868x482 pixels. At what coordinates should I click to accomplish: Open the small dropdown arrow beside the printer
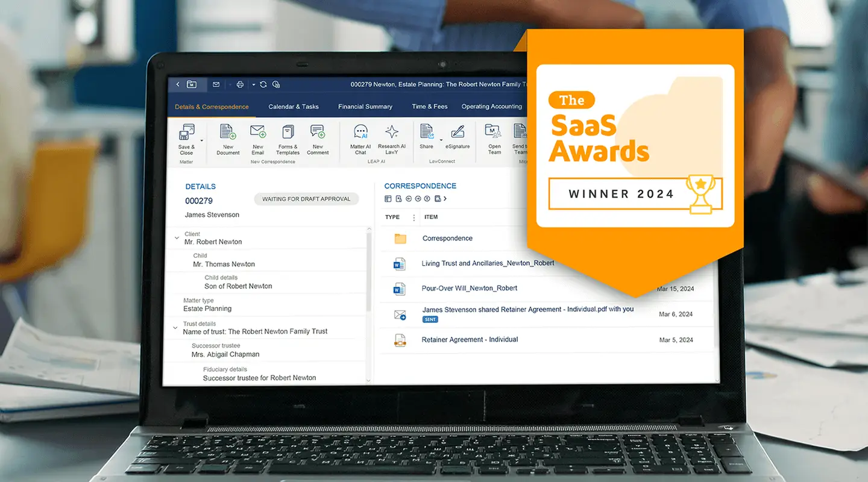(254, 84)
